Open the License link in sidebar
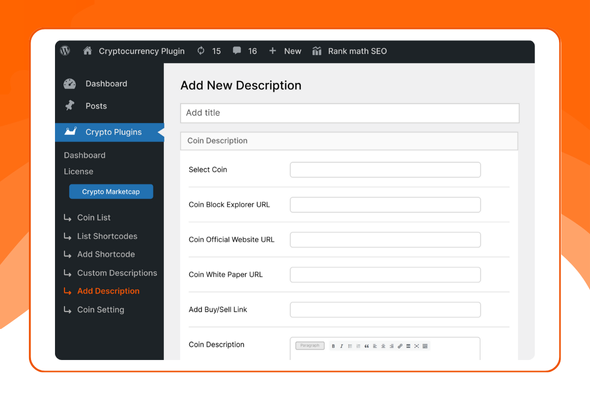 (78, 172)
